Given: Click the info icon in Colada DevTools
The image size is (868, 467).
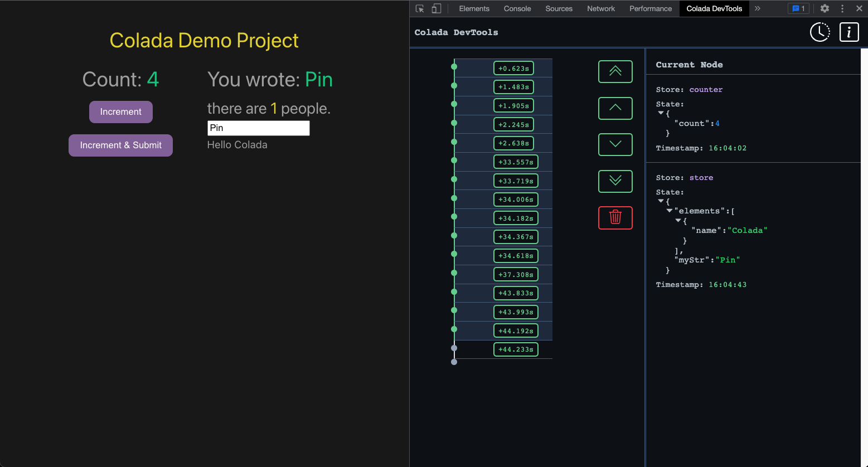Looking at the screenshot, I should point(849,32).
